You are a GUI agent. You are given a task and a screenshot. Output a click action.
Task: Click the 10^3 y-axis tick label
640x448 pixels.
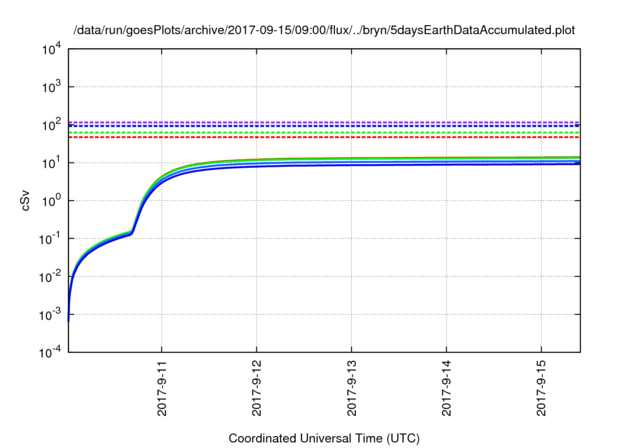point(51,86)
